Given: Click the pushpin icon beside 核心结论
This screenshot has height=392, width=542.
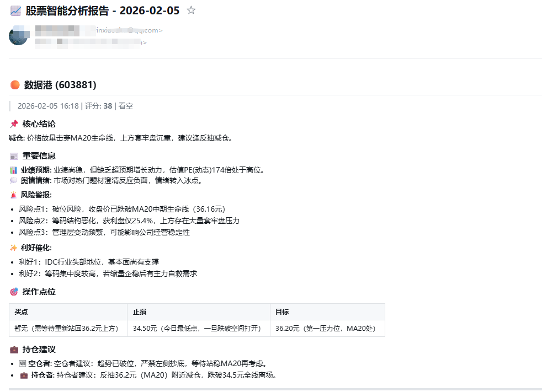Looking at the screenshot, I should (x=14, y=124).
